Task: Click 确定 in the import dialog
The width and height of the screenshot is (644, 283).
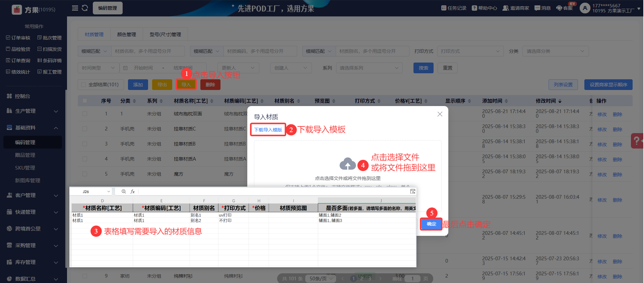Action: tap(432, 224)
